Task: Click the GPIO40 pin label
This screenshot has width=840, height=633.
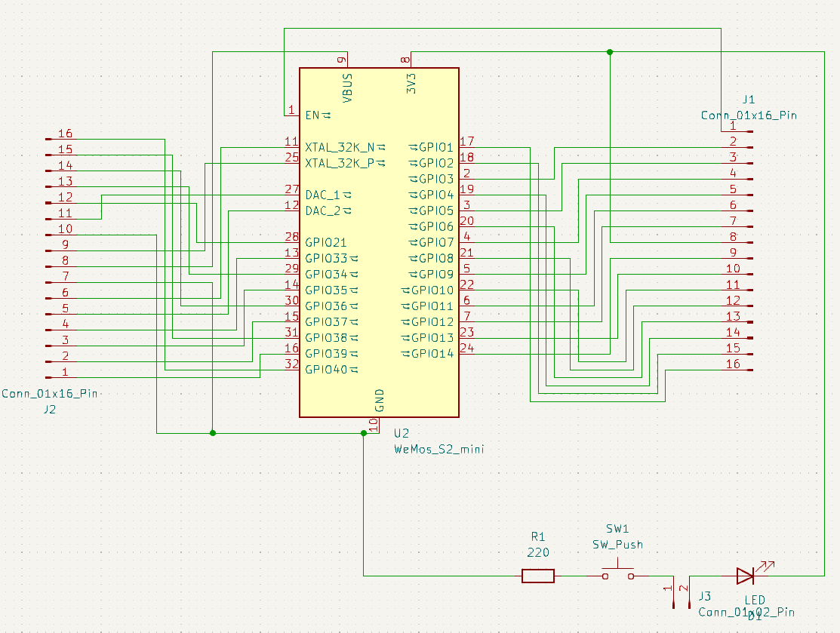Action: 326,370
